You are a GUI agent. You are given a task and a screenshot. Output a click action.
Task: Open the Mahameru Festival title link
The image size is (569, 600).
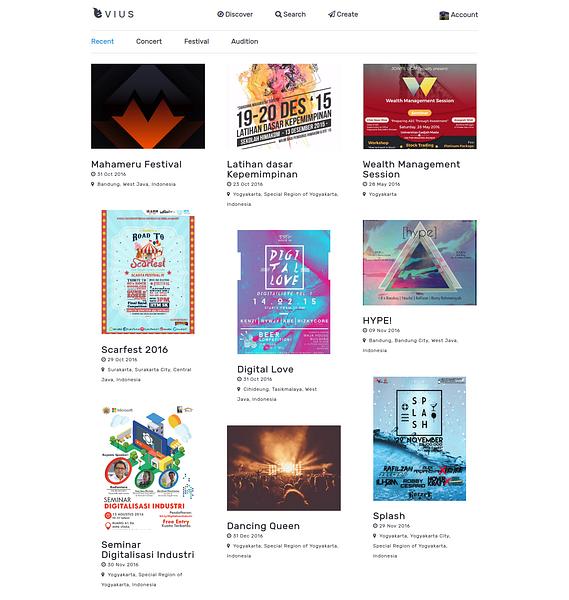pyautogui.click(x=136, y=165)
